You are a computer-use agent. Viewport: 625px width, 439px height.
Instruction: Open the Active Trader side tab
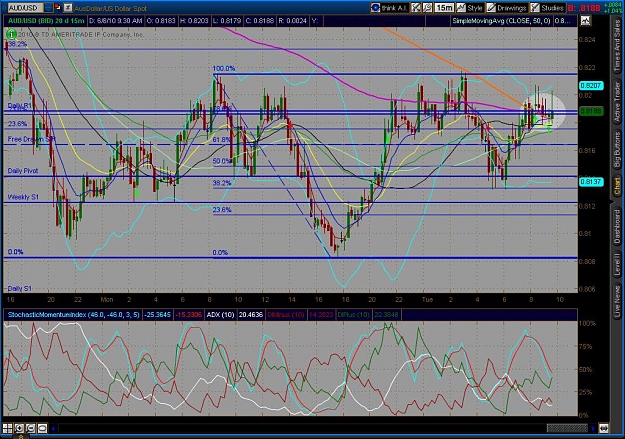coord(617,102)
